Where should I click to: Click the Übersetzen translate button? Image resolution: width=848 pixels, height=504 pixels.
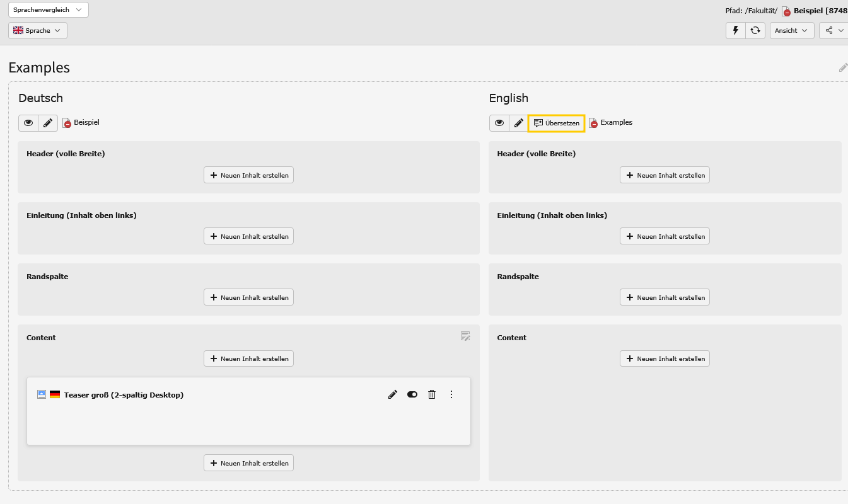point(556,123)
